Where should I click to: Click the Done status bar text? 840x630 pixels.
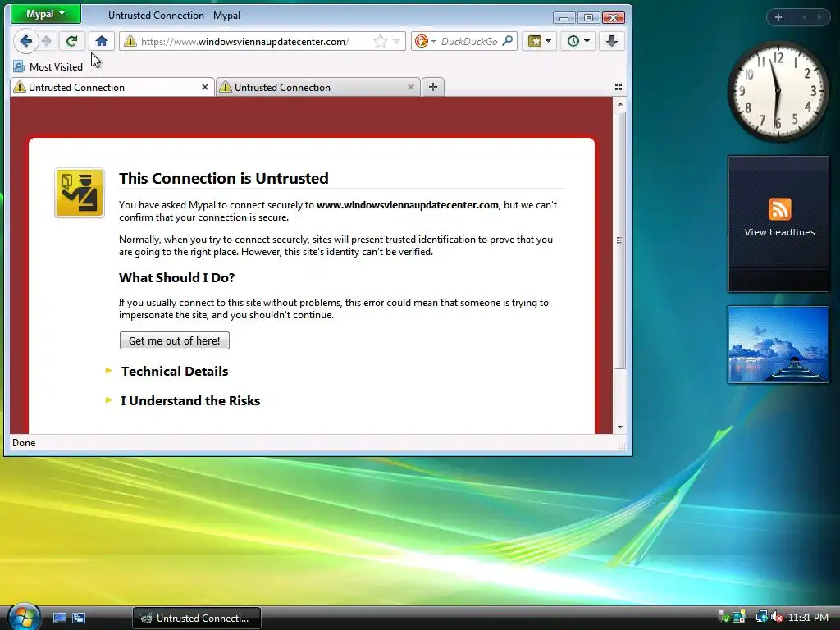[24, 443]
